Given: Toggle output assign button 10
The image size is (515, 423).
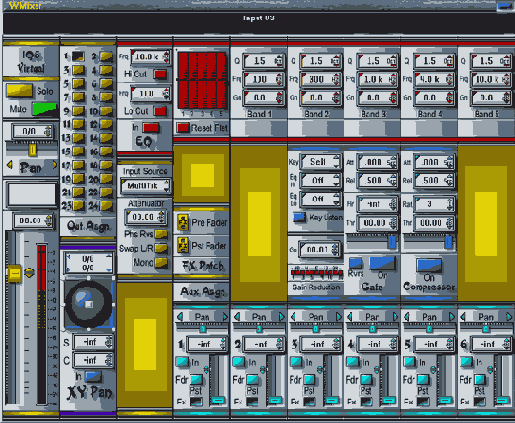Looking at the screenshot, I should pos(106,111).
